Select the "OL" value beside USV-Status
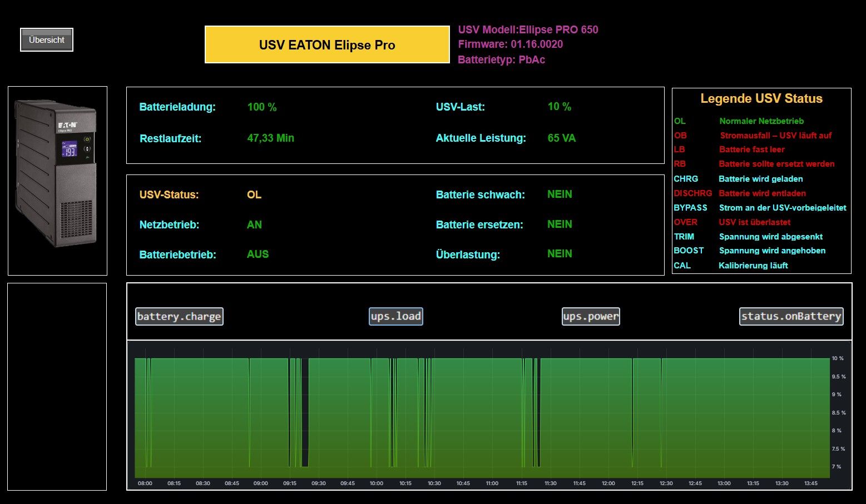 [254, 195]
